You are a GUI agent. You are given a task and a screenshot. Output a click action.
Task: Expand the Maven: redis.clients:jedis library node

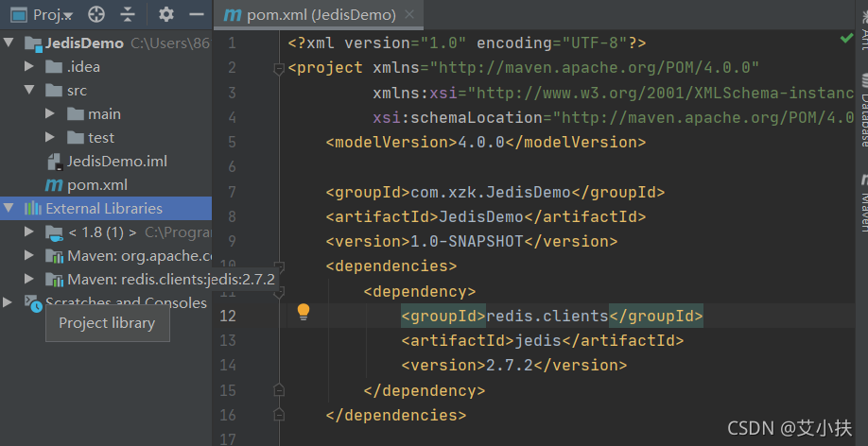coord(29,280)
